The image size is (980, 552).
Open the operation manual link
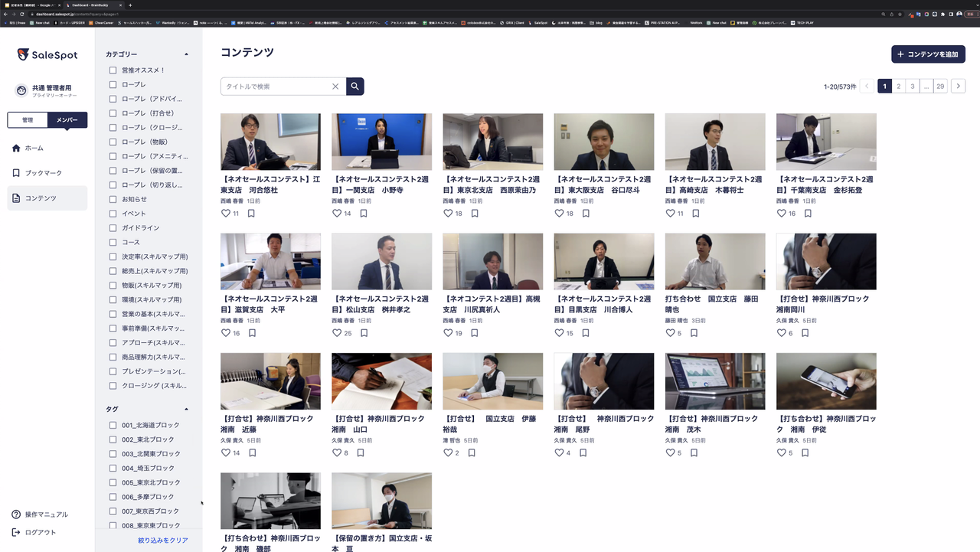point(40,514)
